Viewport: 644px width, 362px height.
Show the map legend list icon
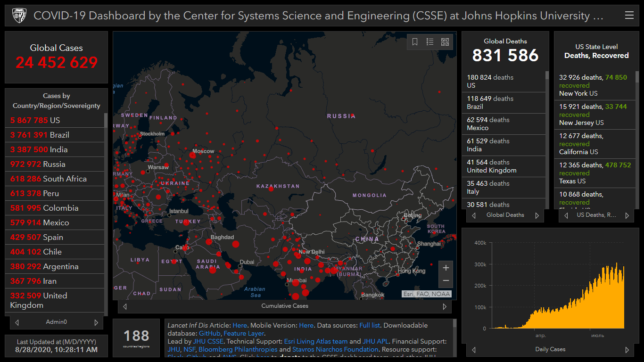coord(430,42)
